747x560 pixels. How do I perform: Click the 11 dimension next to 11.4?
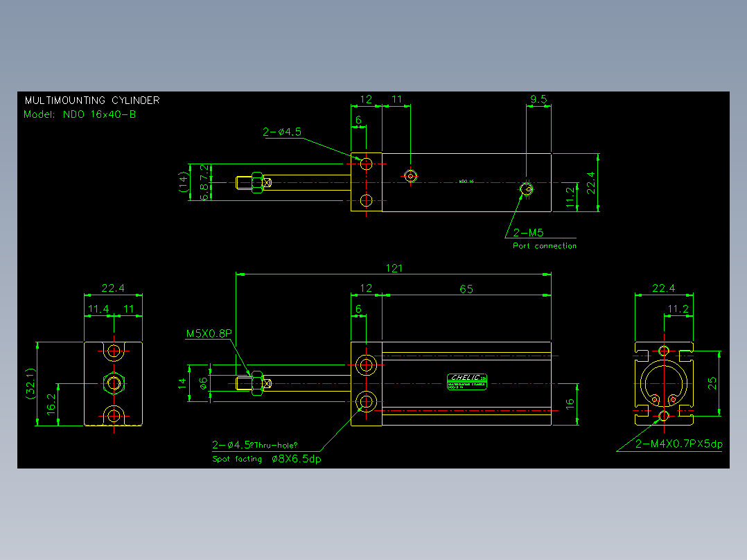[129, 309]
